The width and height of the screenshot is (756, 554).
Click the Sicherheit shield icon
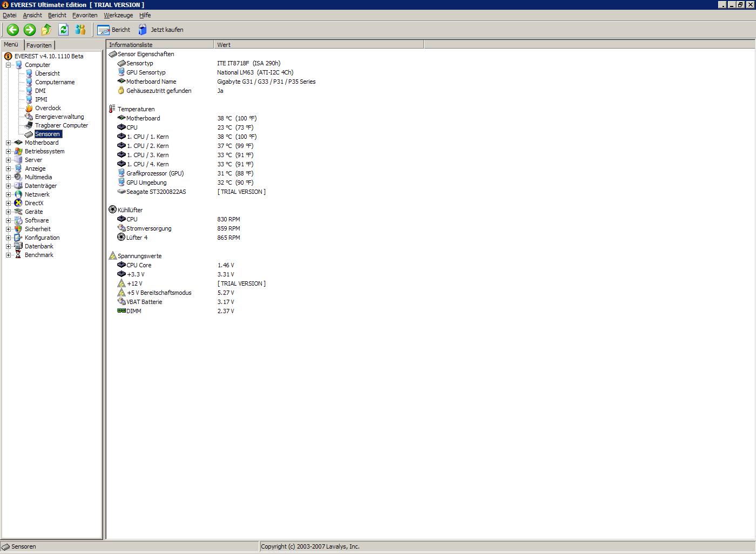pyautogui.click(x=18, y=229)
